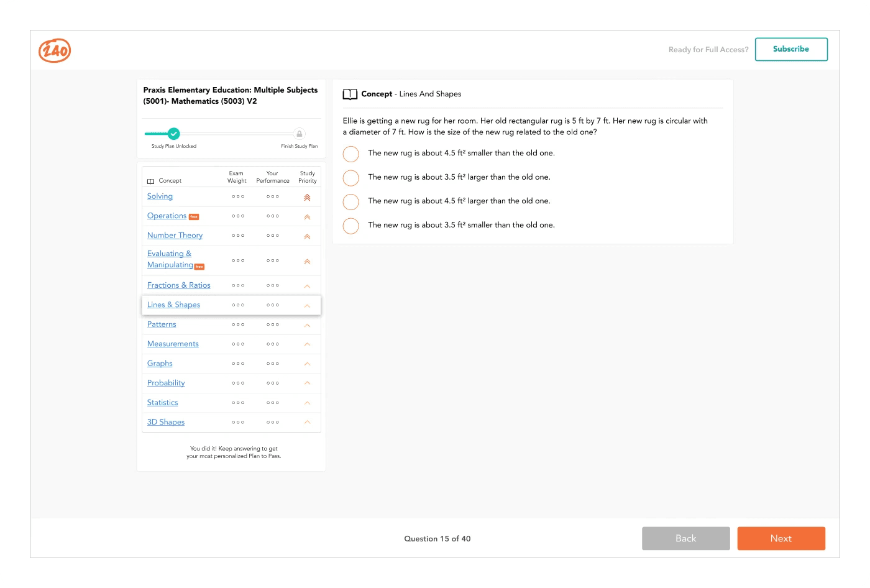Click the 'You did it! Keep answering' message
870x588 pixels.
pyautogui.click(x=234, y=452)
